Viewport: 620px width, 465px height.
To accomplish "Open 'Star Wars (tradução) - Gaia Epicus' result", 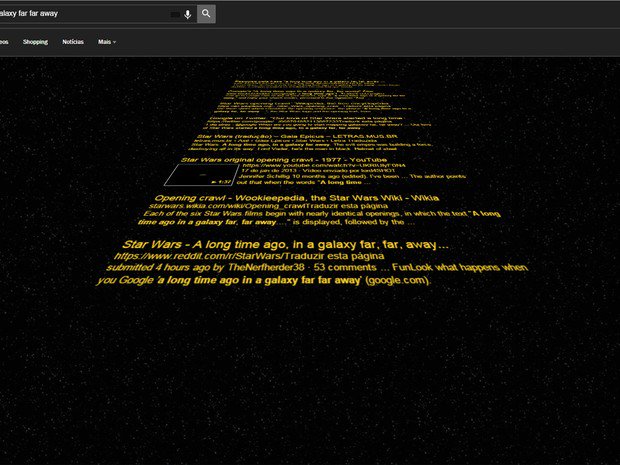I will [x=297, y=136].
